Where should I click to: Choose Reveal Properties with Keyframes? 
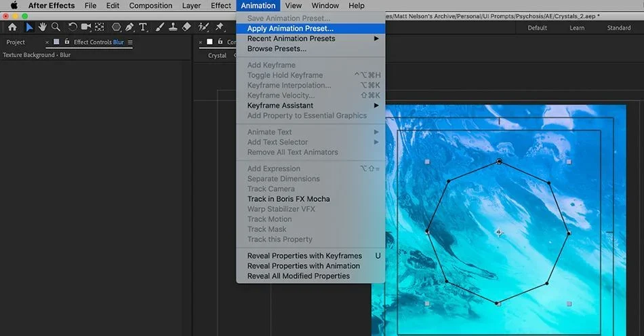pos(310,256)
